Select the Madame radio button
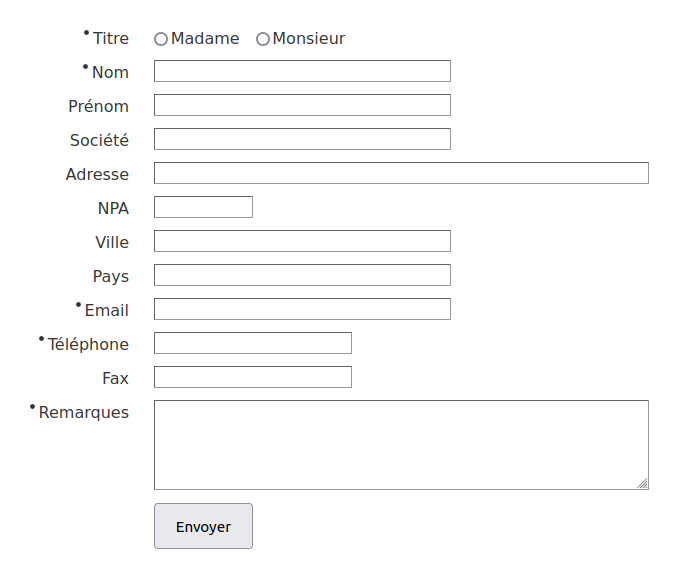Viewport: 700px width, 579px height. (x=161, y=39)
